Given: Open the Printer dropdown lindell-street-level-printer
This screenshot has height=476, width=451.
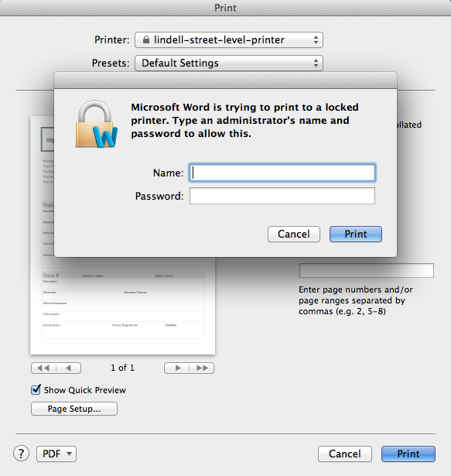Looking at the screenshot, I should pyautogui.click(x=229, y=39).
